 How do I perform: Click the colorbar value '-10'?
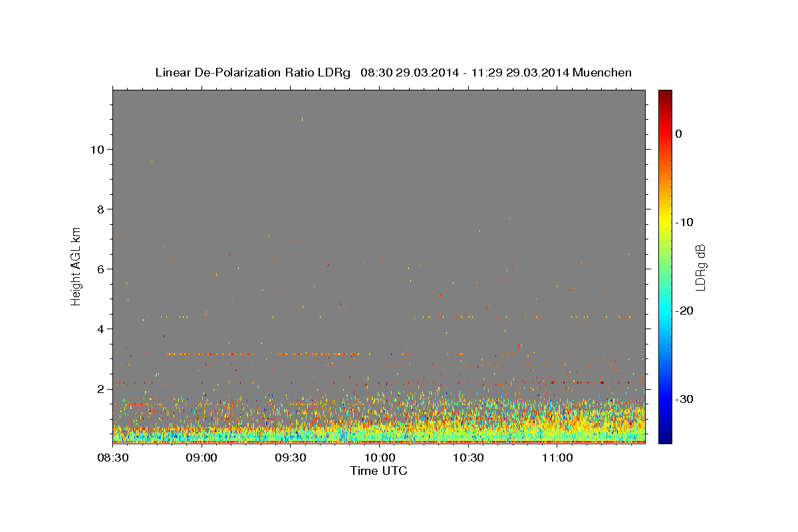pos(685,222)
